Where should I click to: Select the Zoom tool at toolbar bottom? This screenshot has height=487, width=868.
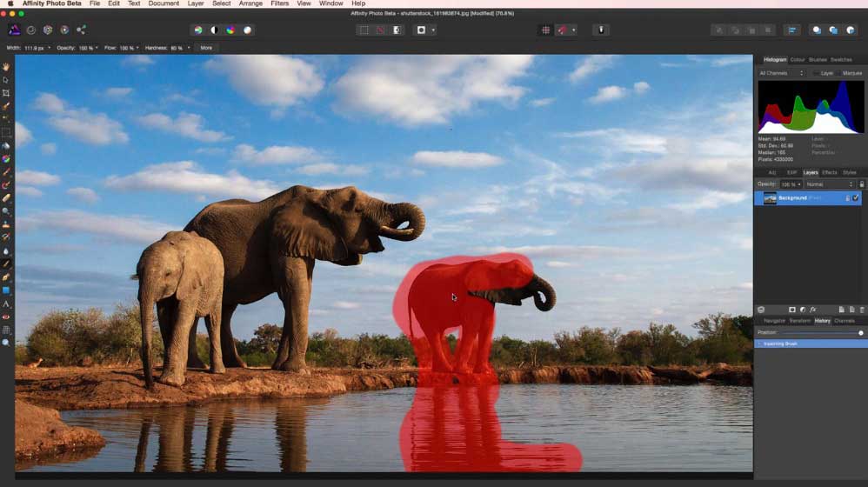coord(6,343)
